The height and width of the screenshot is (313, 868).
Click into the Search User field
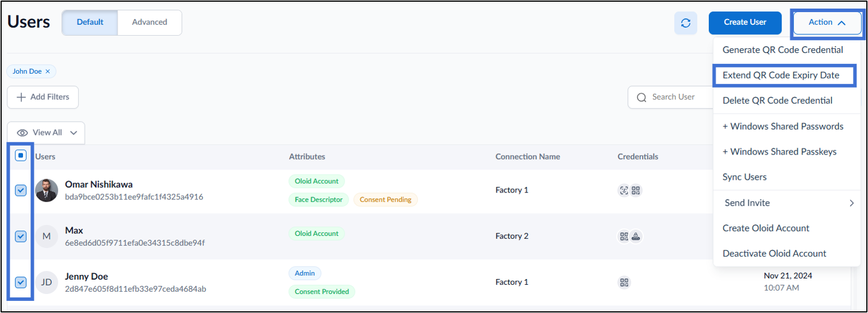[671, 97]
